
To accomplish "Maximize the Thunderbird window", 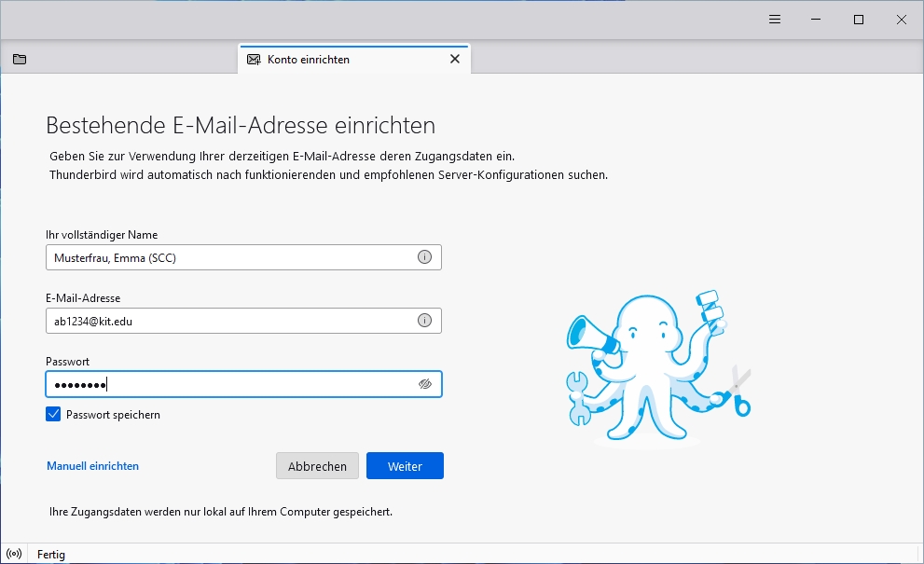I will point(859,20).
